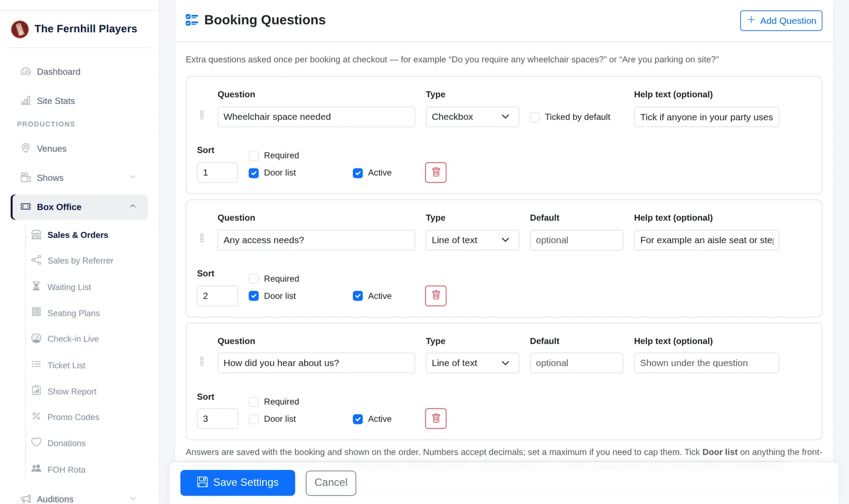This screenshot has height=504, width=849.
Task: Click The Fernhill Players logo icon
Action: 20,29
